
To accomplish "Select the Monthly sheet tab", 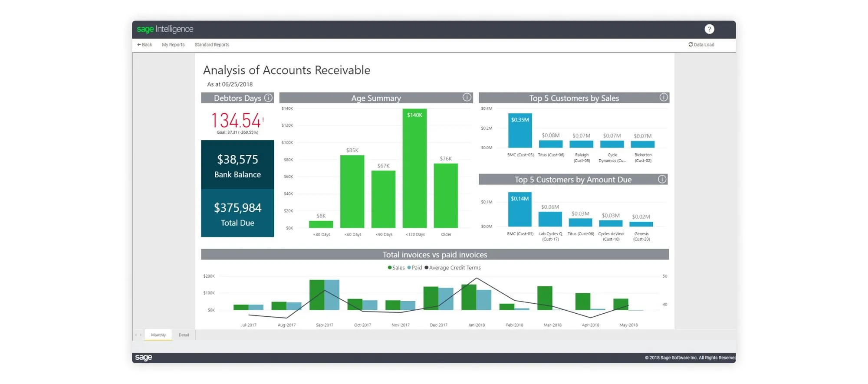I will (x=158, y=335).
